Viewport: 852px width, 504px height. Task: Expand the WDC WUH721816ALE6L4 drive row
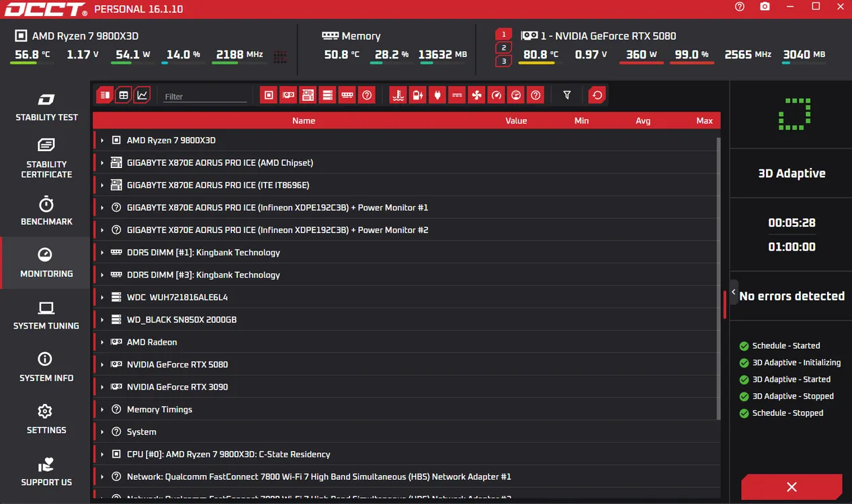[x=102, y=297]
